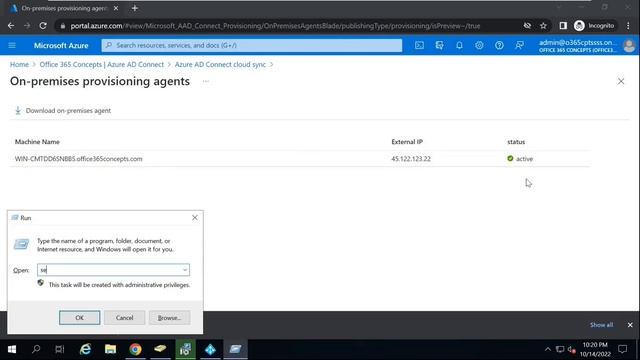The height and width of the screenshot is (360, 640).
Task: Open a new browser tab
Action: pos(135,8)
